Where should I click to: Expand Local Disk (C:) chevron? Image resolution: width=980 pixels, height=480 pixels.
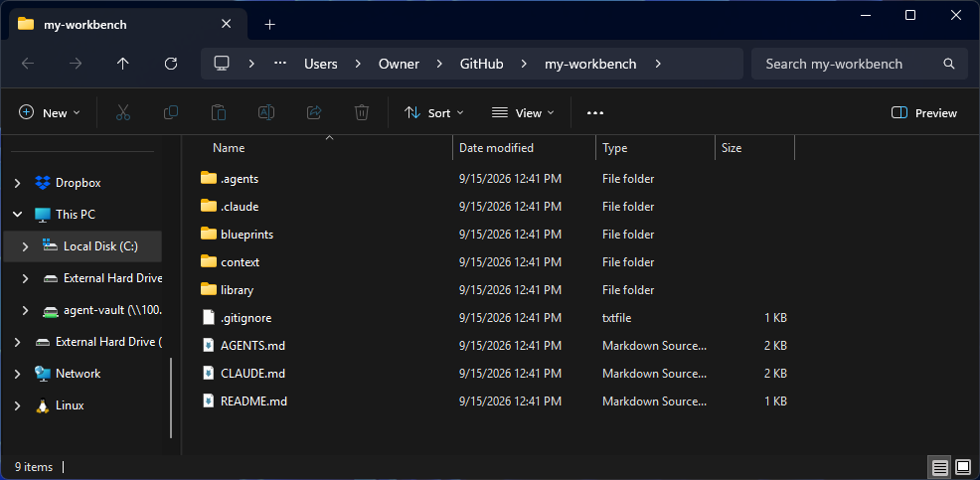(x=25, y=246)
